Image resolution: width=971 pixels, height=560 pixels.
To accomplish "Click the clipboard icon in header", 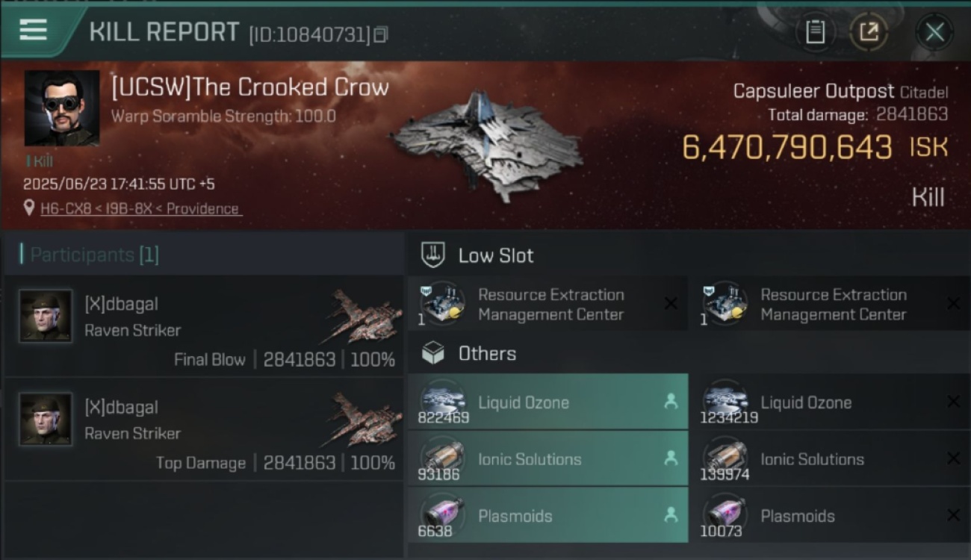I will [815, 32].
